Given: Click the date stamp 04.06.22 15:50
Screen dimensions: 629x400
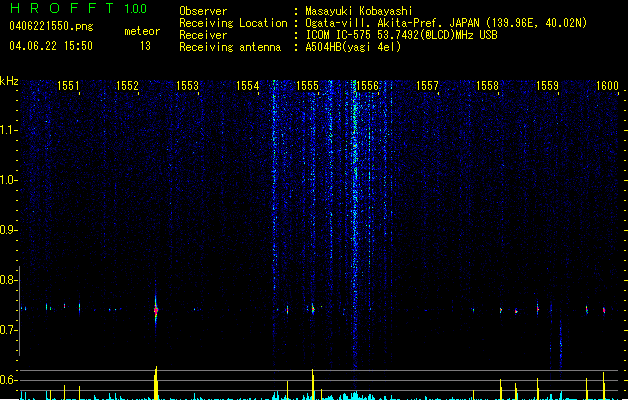Looking at the screenshot, I should pyautogui.click(x=51, y=46).
